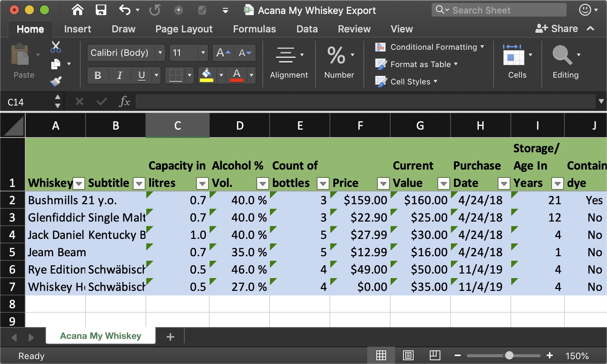Toggle bold formatting
This screenshot has width=607, height=364.
pyautogui.click(x=98, y=75)
